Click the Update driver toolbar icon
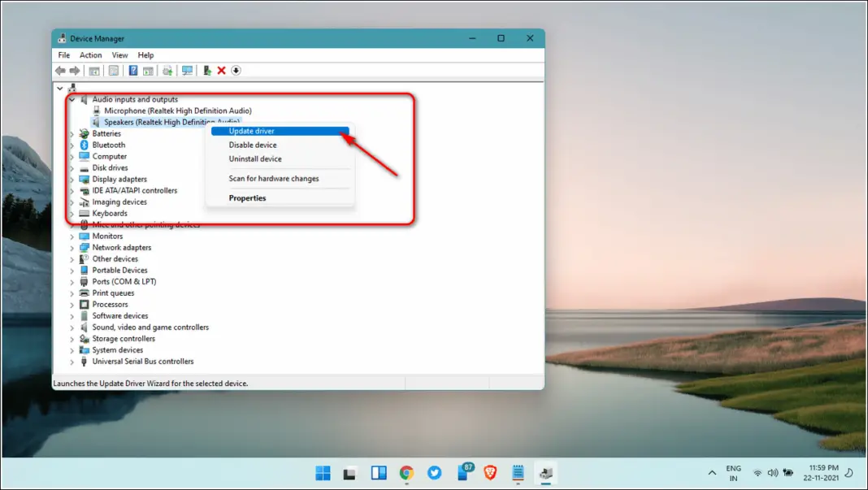This screenshot has height=490, width=868. [x=168, y=70]
